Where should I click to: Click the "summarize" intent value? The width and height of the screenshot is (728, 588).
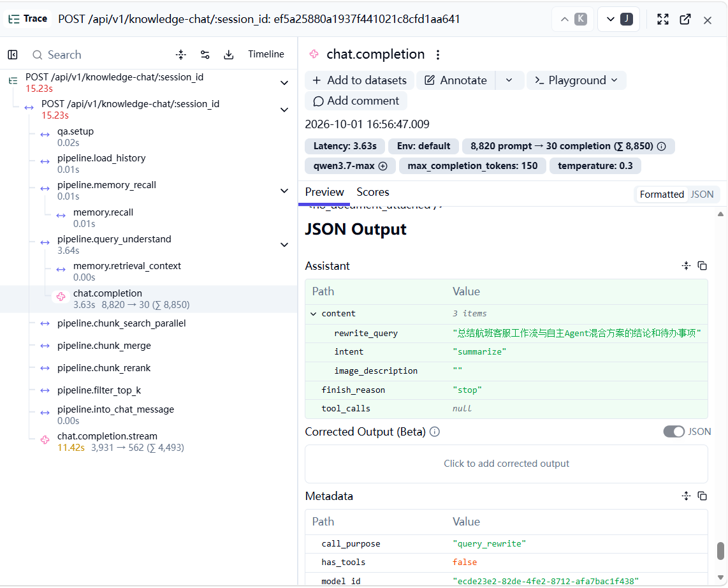click(479, 352)
